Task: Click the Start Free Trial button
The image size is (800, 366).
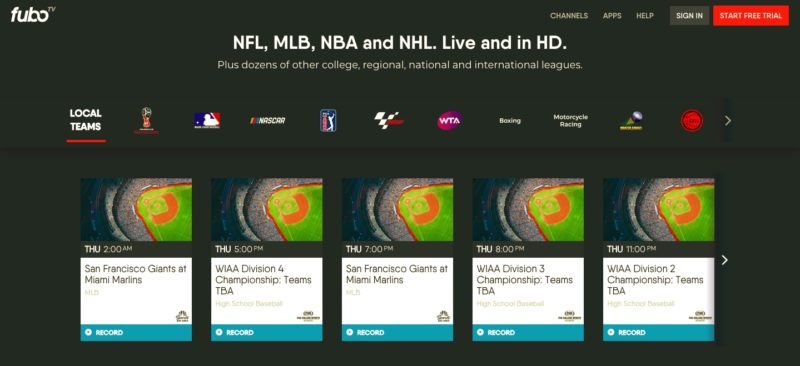Action: pyautogui.click(x=751, y=16)
